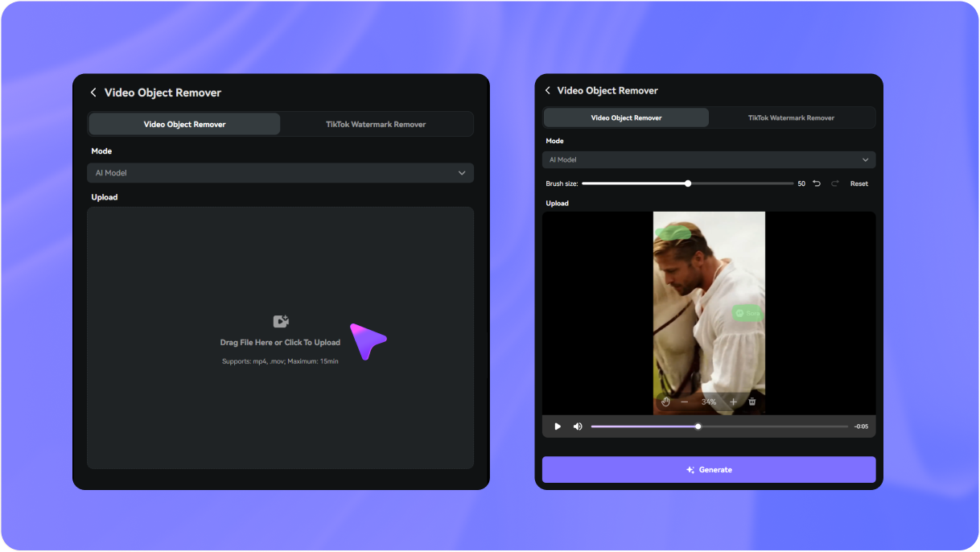This screenshot has width=980, height=552.
Task: Undo the last brush stroke
Action: [817, 183]
